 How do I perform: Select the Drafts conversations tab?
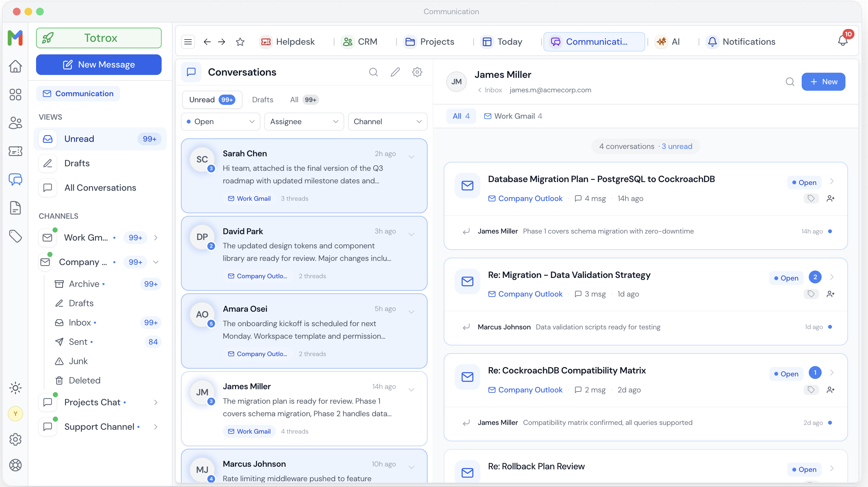(262, 100)
